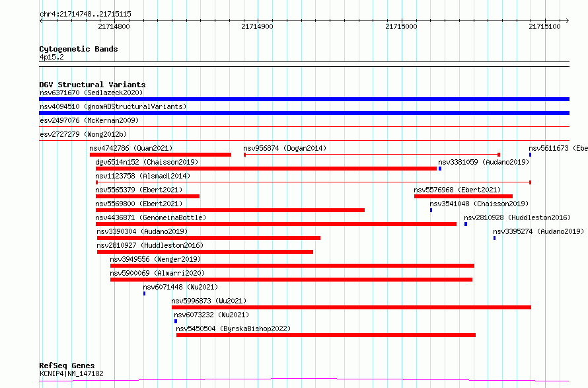Screen dimensions: 588x388
Task: Click the blue marker under nsv3541048 (Chaisson2019)
Action: pos(431,210)
